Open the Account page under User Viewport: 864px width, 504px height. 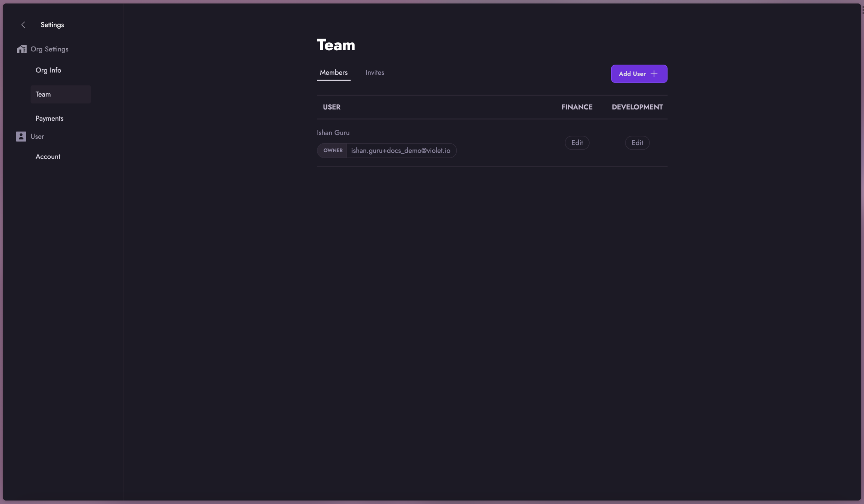pos(48,157)
